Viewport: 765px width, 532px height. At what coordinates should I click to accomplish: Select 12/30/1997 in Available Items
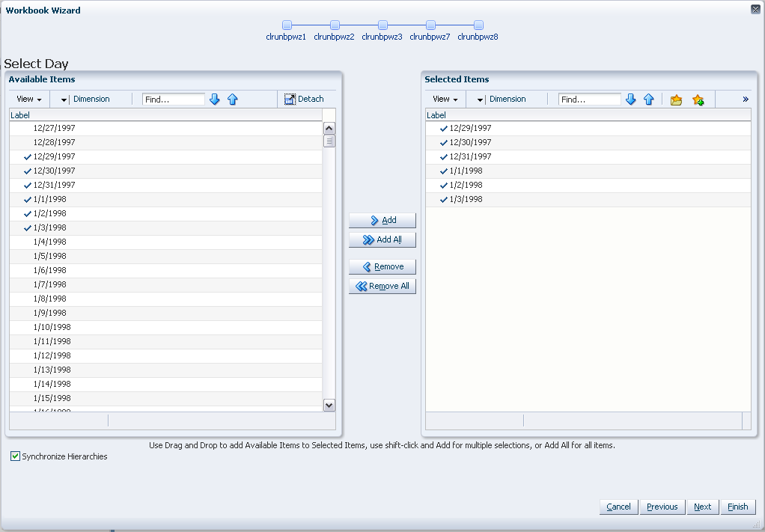166,171
